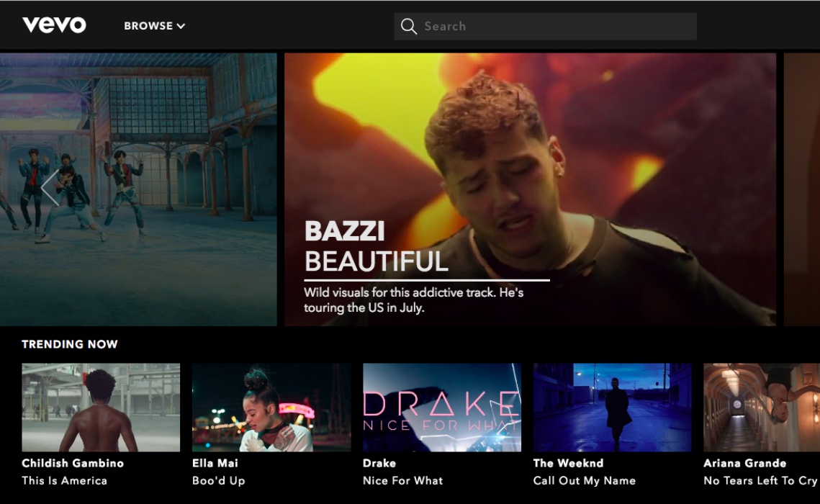This screenshot has width=820, height=504.
Task: Click the Trending Now section heading
Action: pos(70,344)
